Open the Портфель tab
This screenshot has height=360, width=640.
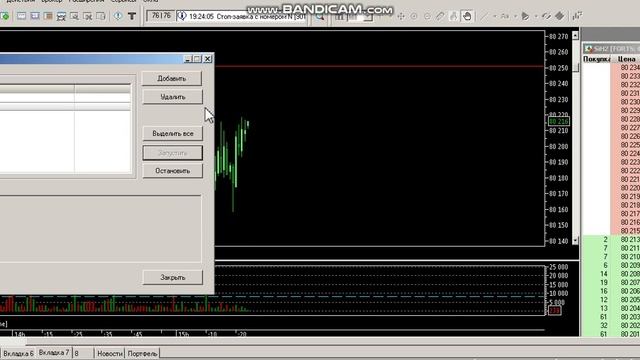[x=142, y=353]
